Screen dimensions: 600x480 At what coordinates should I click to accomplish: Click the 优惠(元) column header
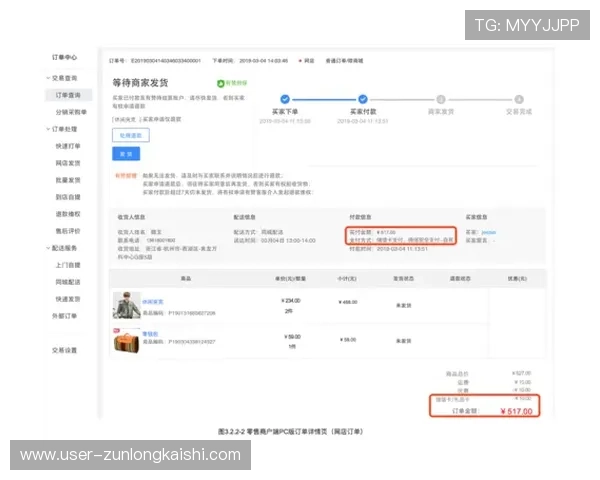click(x=517, y=278)
